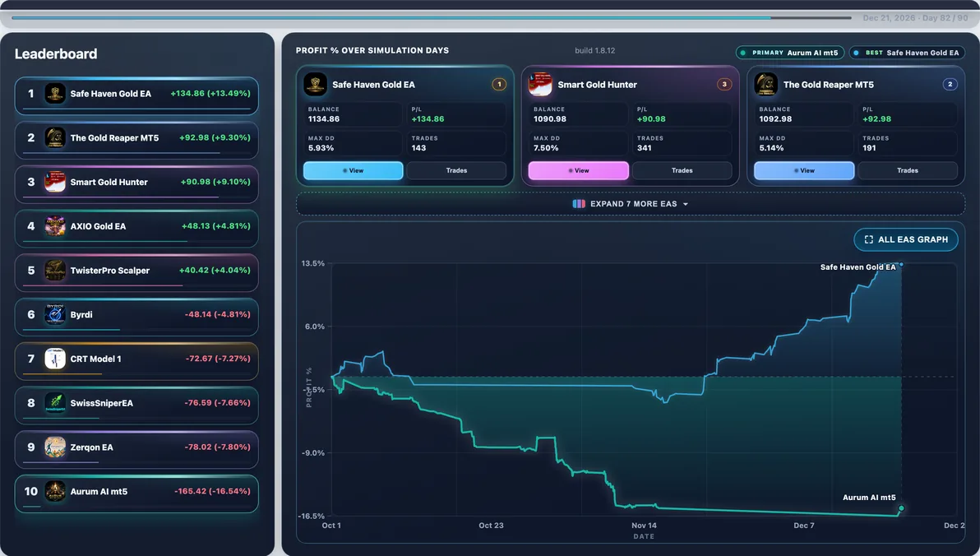Click The Gold Reaper MT5 leaderboard icon
980x556 pixels.
click(55, 137)
